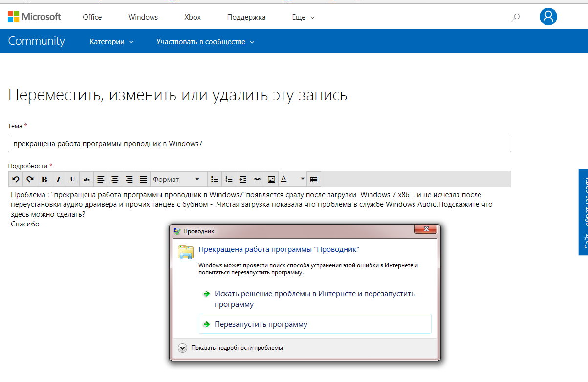Open the font color dropdown arrow
588x382 pixels.
coord(303,179)
